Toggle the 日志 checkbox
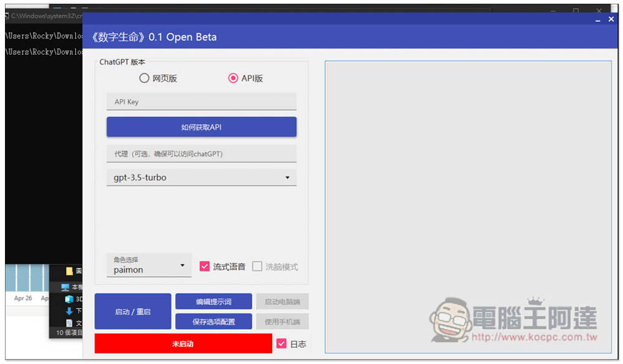 [x=282, y=343]
